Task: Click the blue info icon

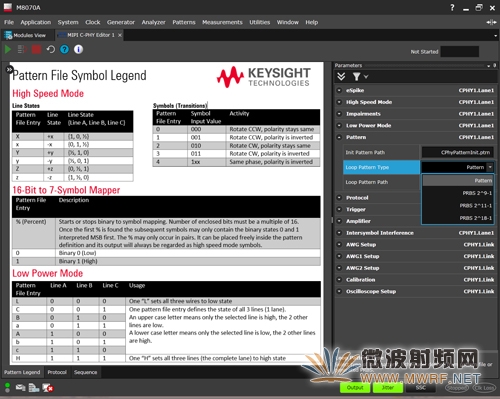Action: pos(78,50)
